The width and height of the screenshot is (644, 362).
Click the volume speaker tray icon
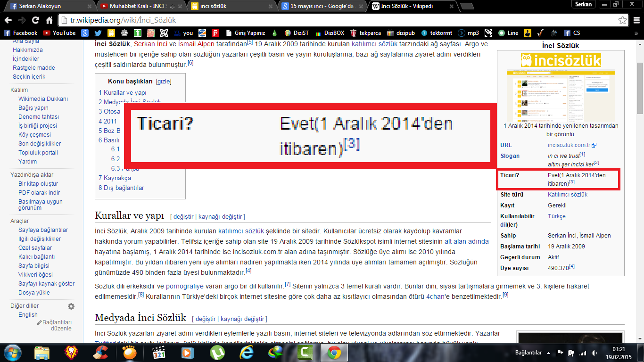point(595,353)
